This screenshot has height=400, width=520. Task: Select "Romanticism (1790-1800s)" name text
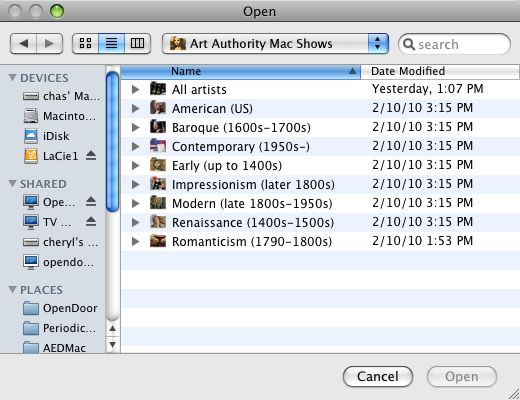coord(252,242)
